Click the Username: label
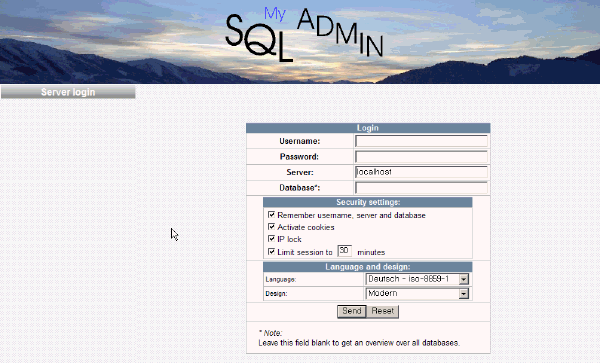 click(x=300, y=141)
